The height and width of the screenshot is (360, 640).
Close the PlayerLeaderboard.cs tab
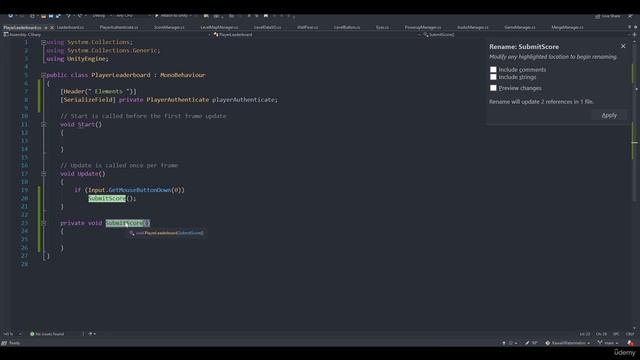point(52,28)
